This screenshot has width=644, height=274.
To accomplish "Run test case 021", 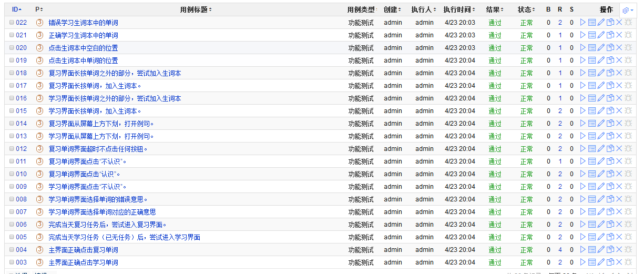I will click(583, 35).
